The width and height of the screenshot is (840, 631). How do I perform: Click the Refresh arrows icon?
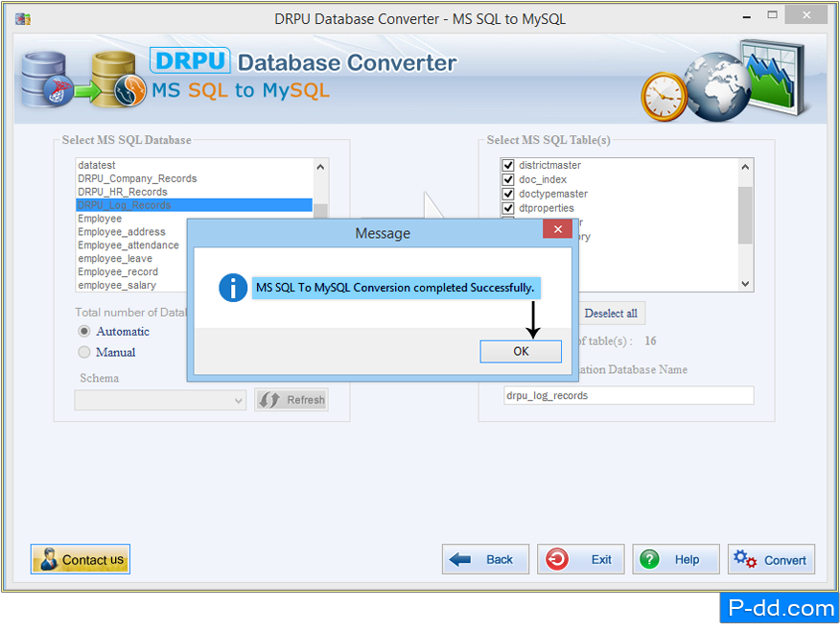[269, 400]
